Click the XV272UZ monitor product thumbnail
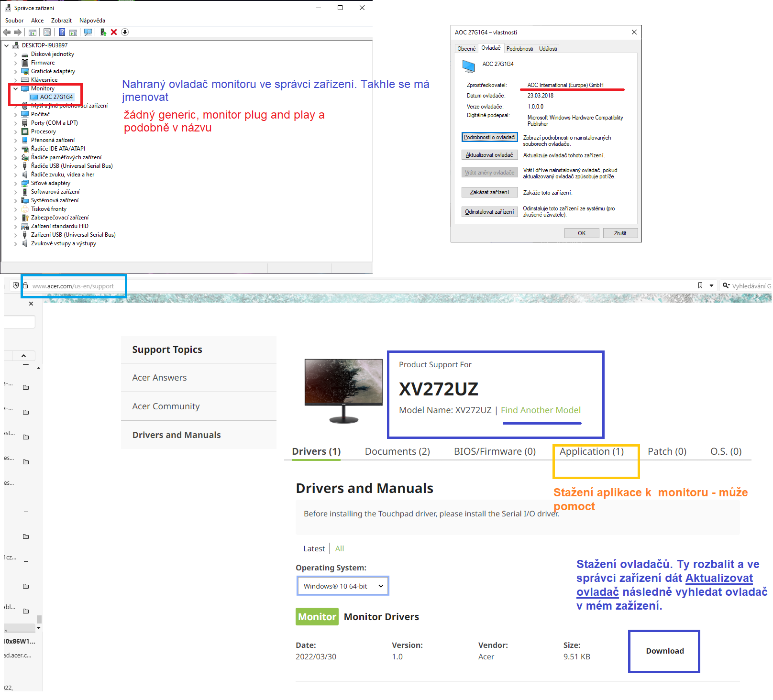 (x=343, y=391)
